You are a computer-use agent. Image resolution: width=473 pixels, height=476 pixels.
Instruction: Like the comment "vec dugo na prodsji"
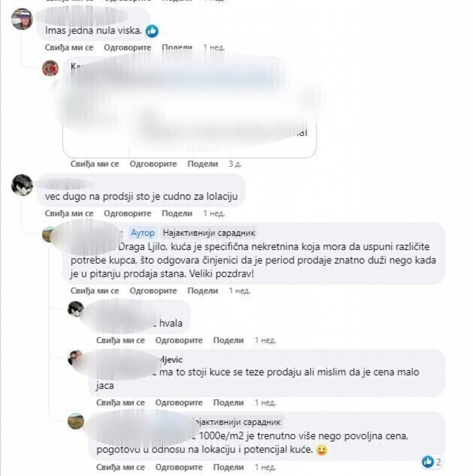pyautogui.click(x=69, y=213)
